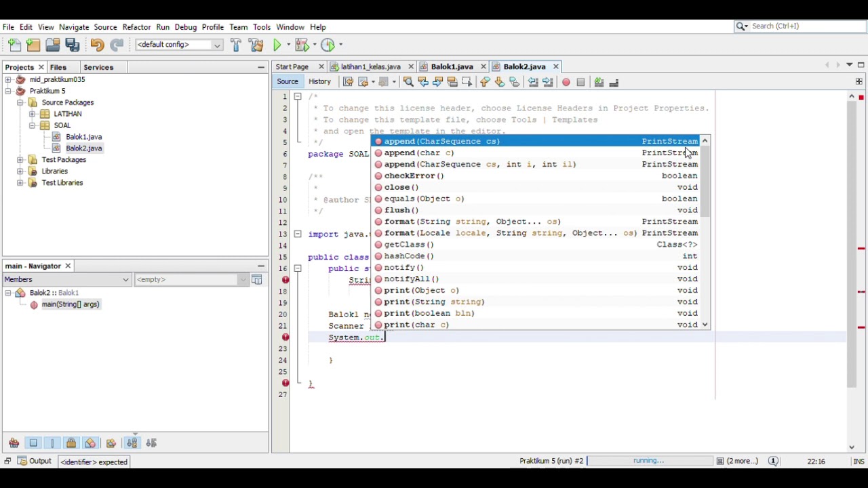The height and width of the screenshot is (488, 868).
Task: Collapse the import fold on line 13
Action: click(x=298, y=234)
